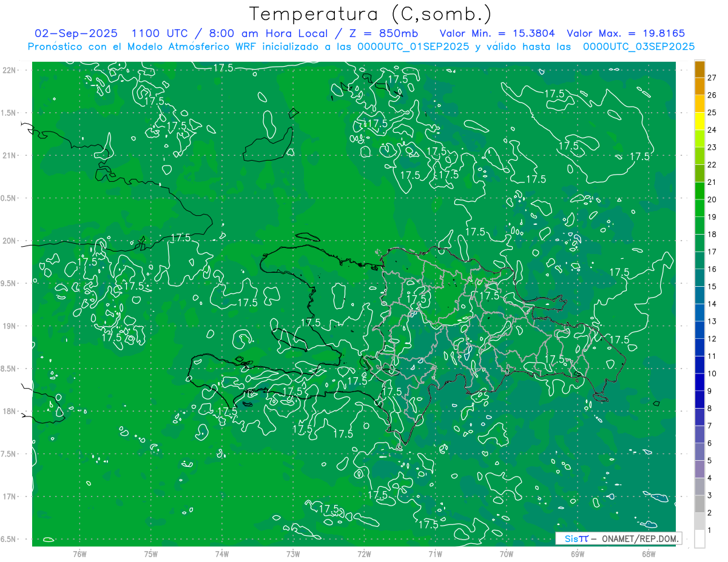Click the 'SisTT – ONAMET/REP.DOM.' credit label
Viewport: 728px width, 562px height.
point(618,538)
